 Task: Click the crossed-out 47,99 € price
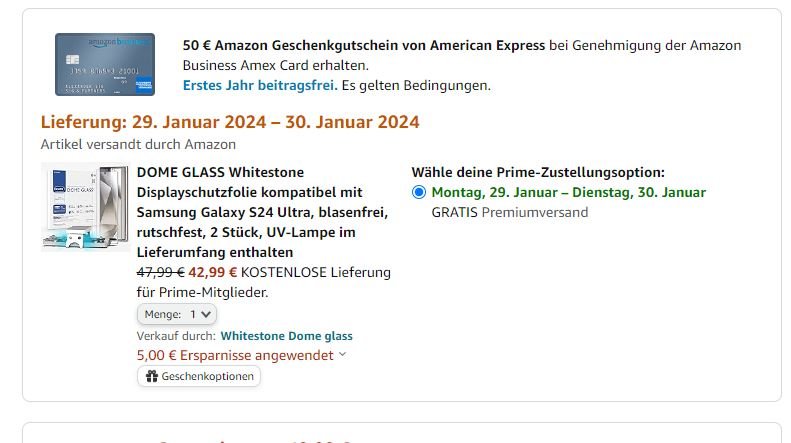click(x=160, y=272)
